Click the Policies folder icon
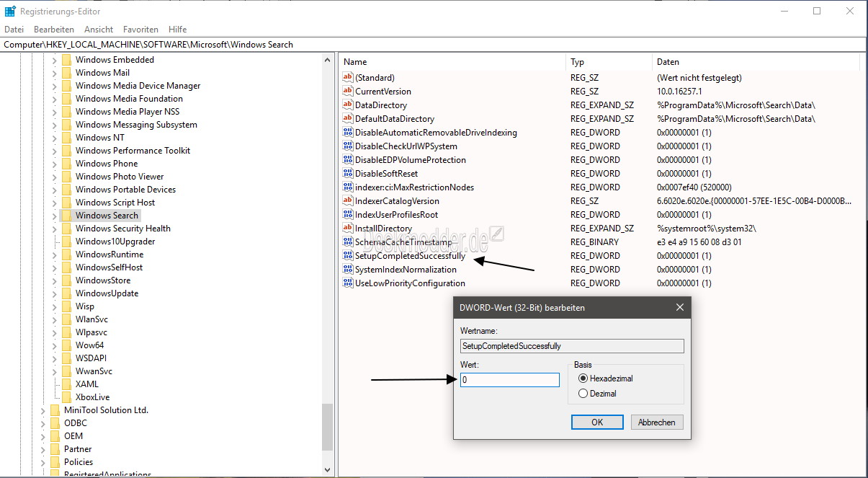Viewport: 868px width, 478px height. pos(55,462)
